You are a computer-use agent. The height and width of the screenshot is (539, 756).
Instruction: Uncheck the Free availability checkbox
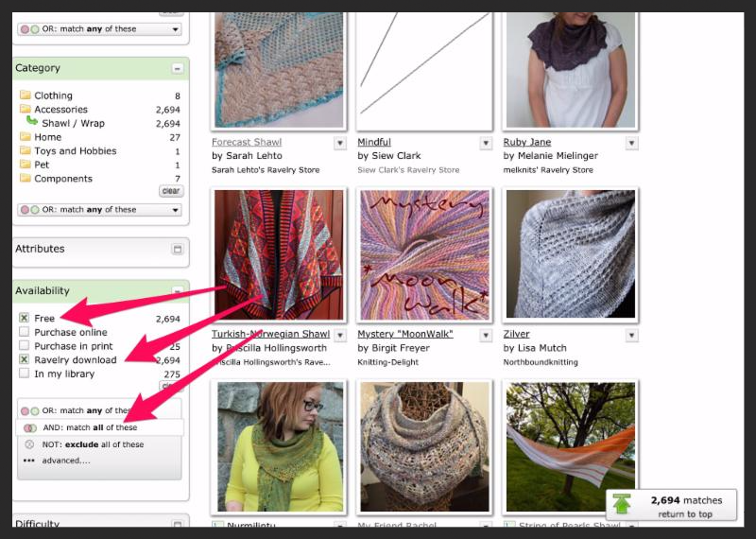tap(24, 319)
